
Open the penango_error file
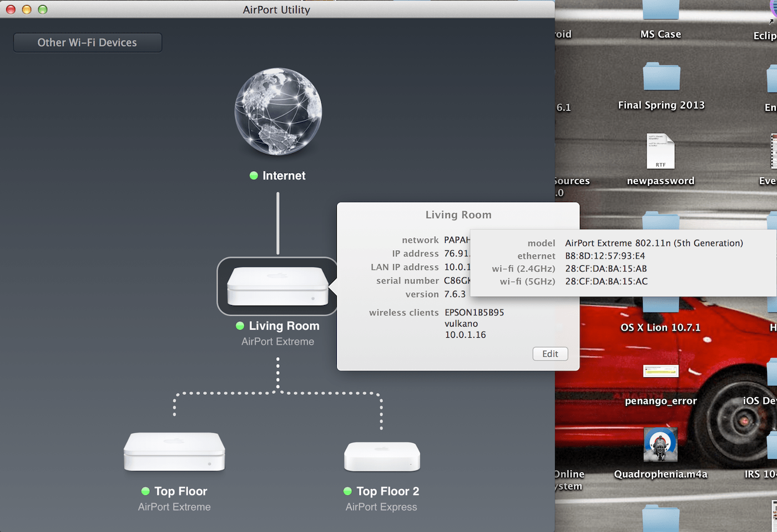pos(660,371)
